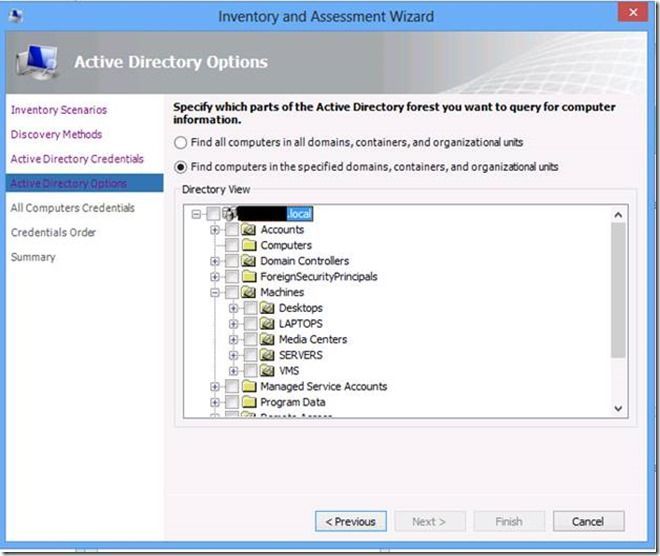Image resolution: width=660 pixels, height=556 pixels.
Task: Click the ForeignSecurityPrincipals folder icon
Action: [x=249, y=277]
